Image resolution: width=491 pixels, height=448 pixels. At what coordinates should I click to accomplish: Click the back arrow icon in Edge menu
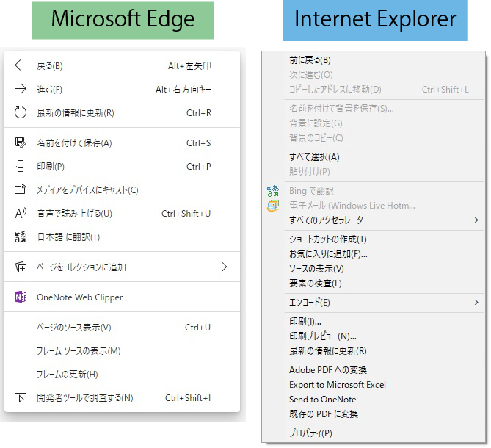(21, 65)
